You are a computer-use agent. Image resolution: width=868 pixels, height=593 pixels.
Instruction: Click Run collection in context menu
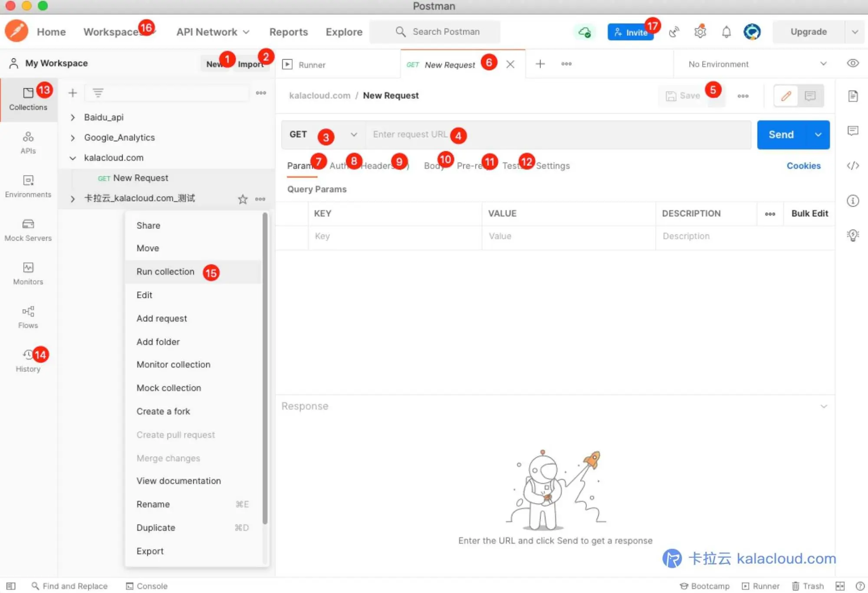pos(165,271)
